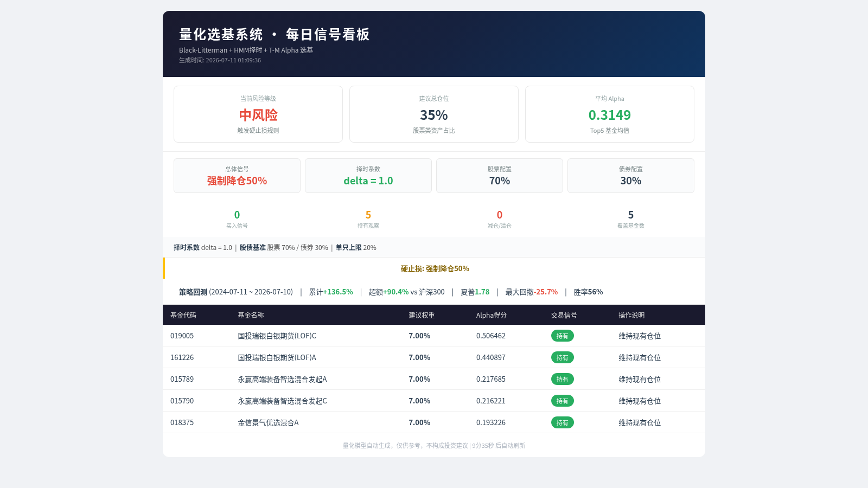Click the 持有 badge for 金信景气优选混合A

(562, 422)
